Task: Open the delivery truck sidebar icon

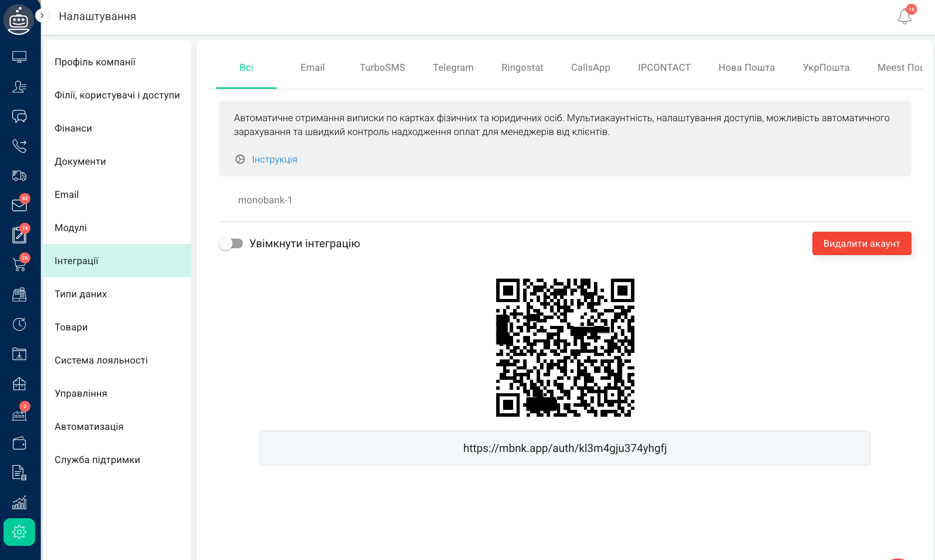Action: [19, 175]
